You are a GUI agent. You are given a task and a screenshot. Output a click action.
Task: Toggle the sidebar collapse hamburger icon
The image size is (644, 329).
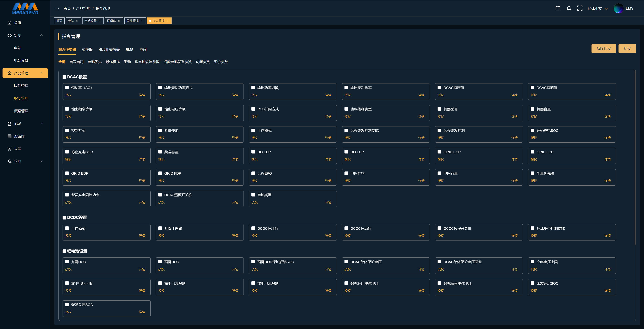pyautogui.click(x=57, y=9)
